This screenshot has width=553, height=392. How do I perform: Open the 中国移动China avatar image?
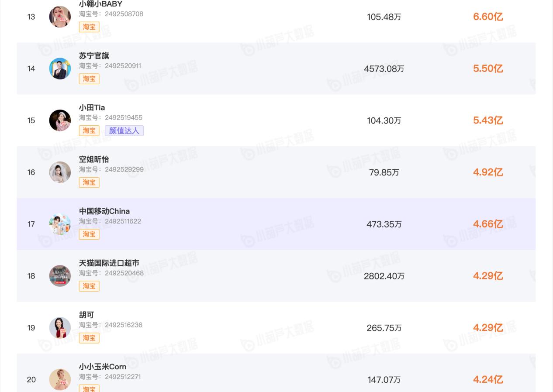pos(60,224)
